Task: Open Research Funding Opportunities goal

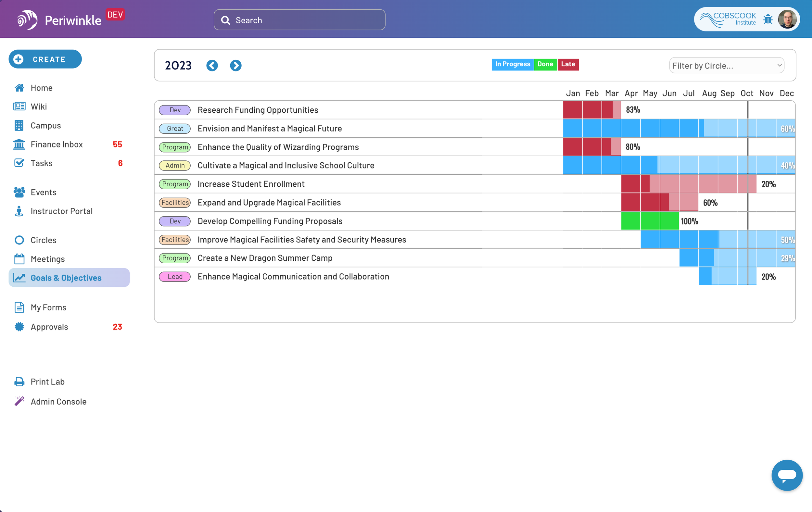Action: click(258, 110)
